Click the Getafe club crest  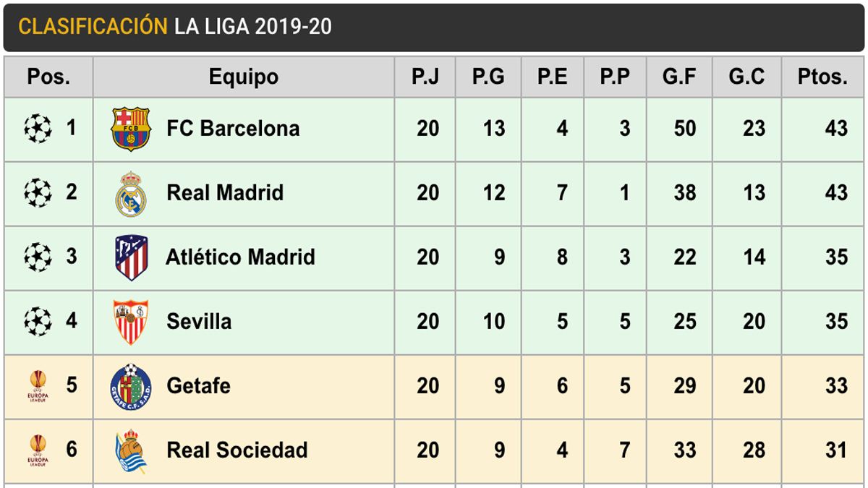tap(130, 385)
